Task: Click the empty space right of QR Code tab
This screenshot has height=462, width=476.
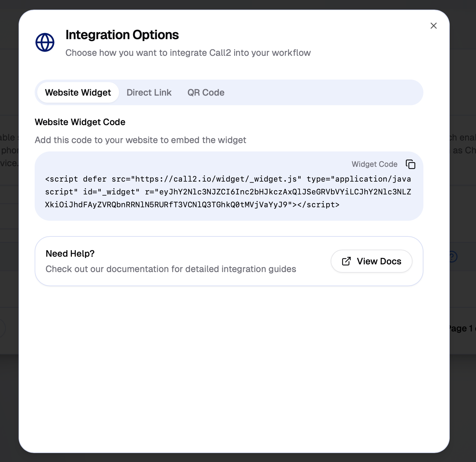Action: click(321, 92)
